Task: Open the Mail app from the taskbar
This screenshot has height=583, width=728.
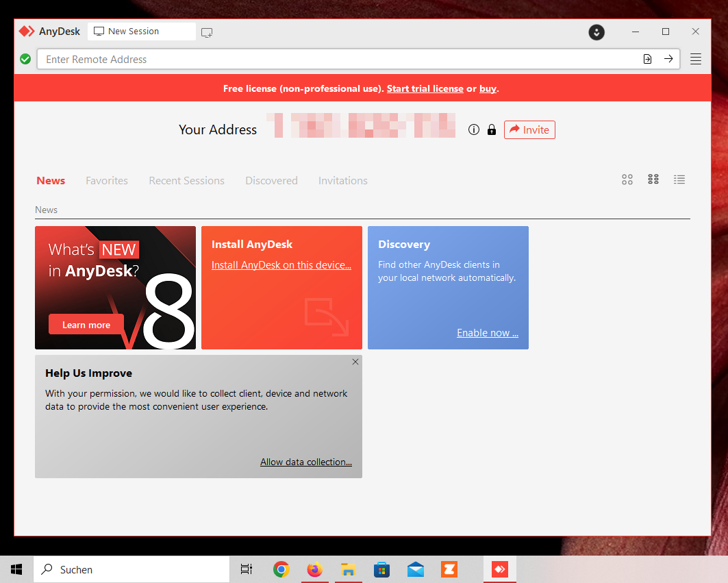Action: click(x=416, y=569)
